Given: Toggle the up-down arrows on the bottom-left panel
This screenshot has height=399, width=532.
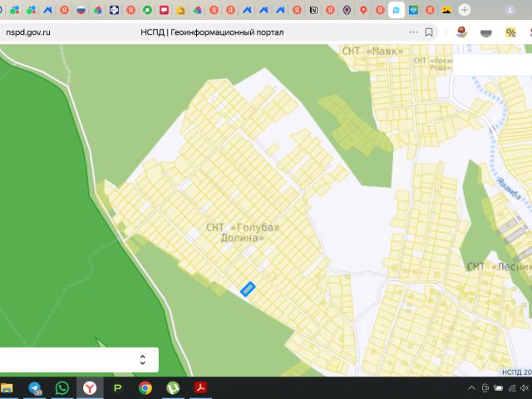Looking at the screenshot, I should point(142,360).
